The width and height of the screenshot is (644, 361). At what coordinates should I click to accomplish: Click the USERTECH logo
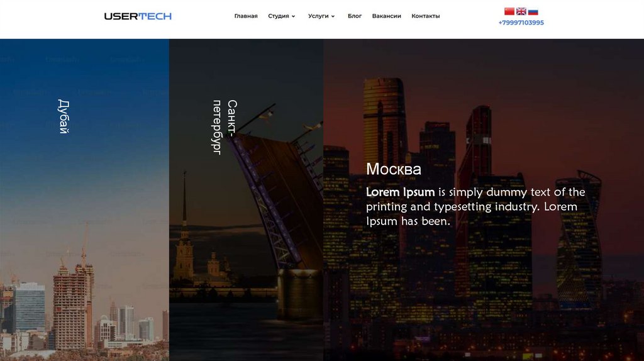point(138,16)
